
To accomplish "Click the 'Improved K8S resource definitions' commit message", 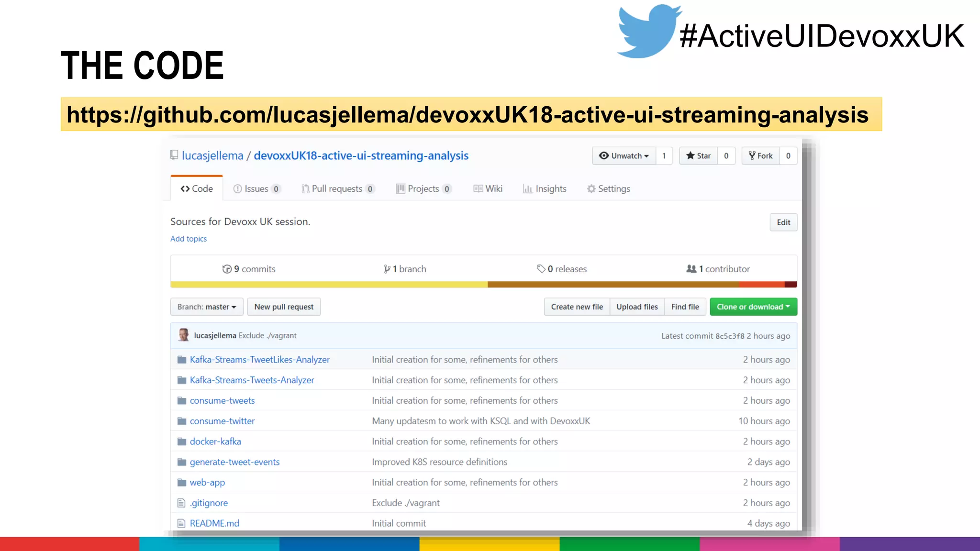I will [x=440, y=462].
